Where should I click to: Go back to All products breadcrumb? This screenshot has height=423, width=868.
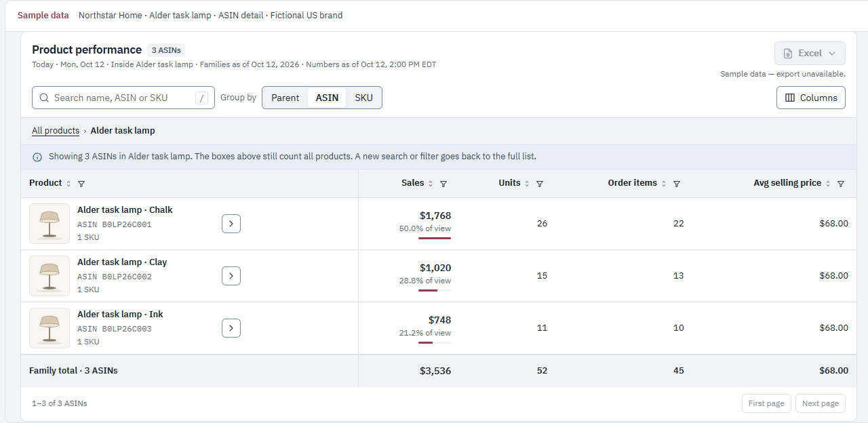tap(56, 130)
